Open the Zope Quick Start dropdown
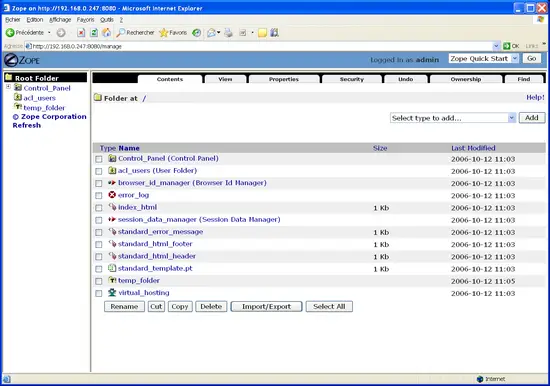Screen dimensions: 550x386 (x=483, y=59)
